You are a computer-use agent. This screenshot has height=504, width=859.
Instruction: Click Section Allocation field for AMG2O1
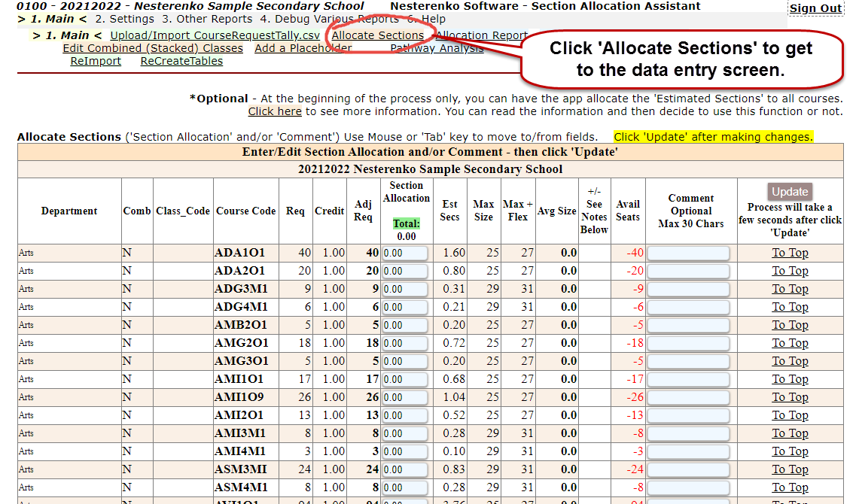click(x=405, y=343)
